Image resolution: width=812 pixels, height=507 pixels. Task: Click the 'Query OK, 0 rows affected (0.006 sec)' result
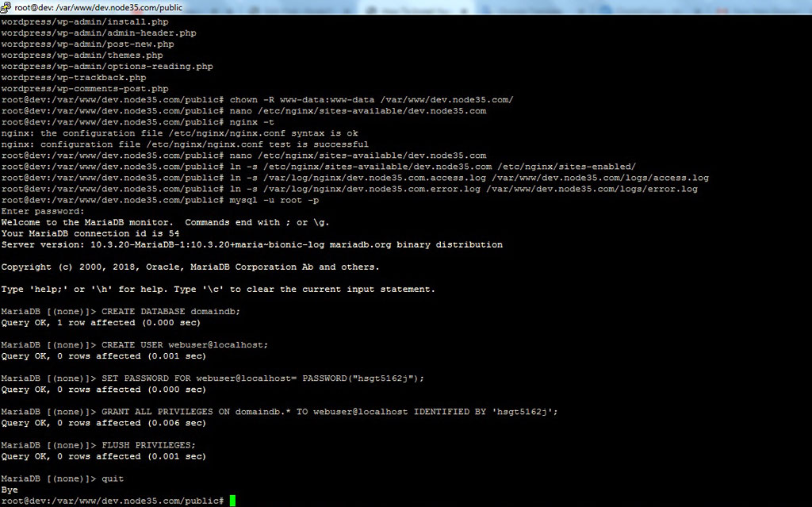[x=104, y=423]
